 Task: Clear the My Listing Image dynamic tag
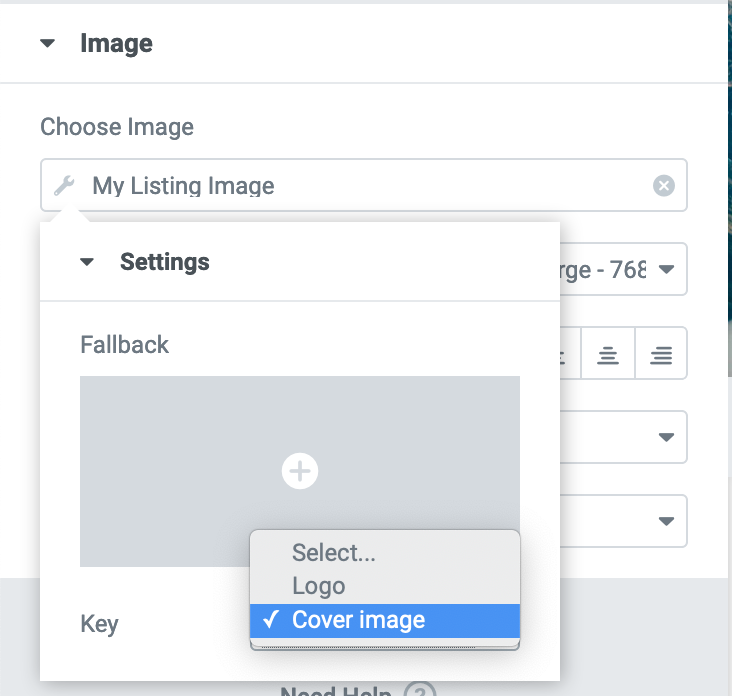tap(663, 185)
